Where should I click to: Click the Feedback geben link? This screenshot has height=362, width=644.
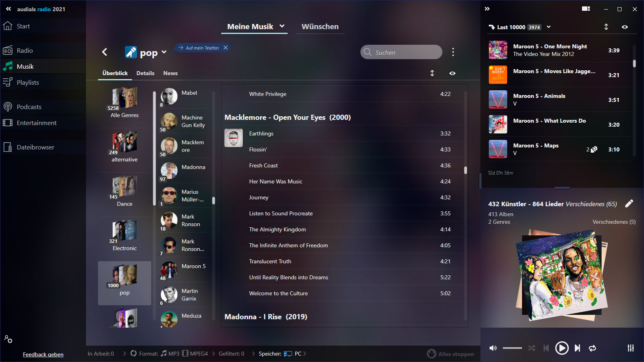(x=43, y=354)
